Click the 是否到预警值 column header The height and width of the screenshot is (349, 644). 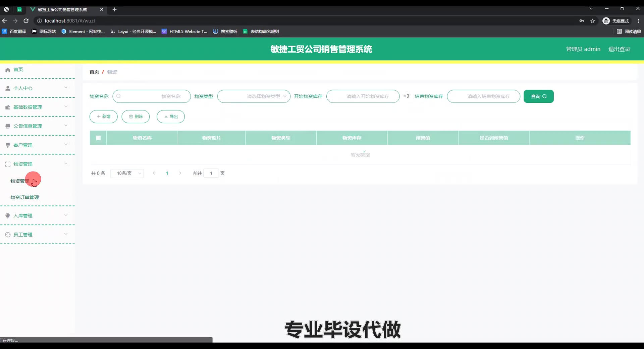pyautogui.click(x=494, y=138)
